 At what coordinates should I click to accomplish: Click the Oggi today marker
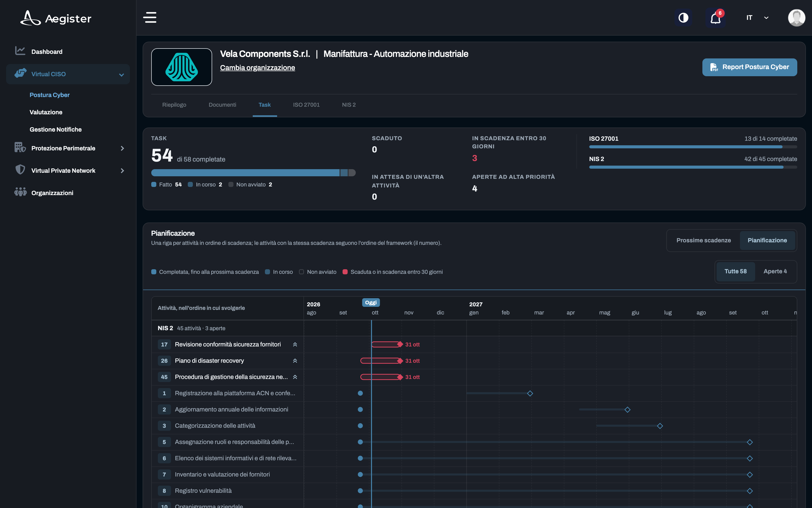(371, 302)
